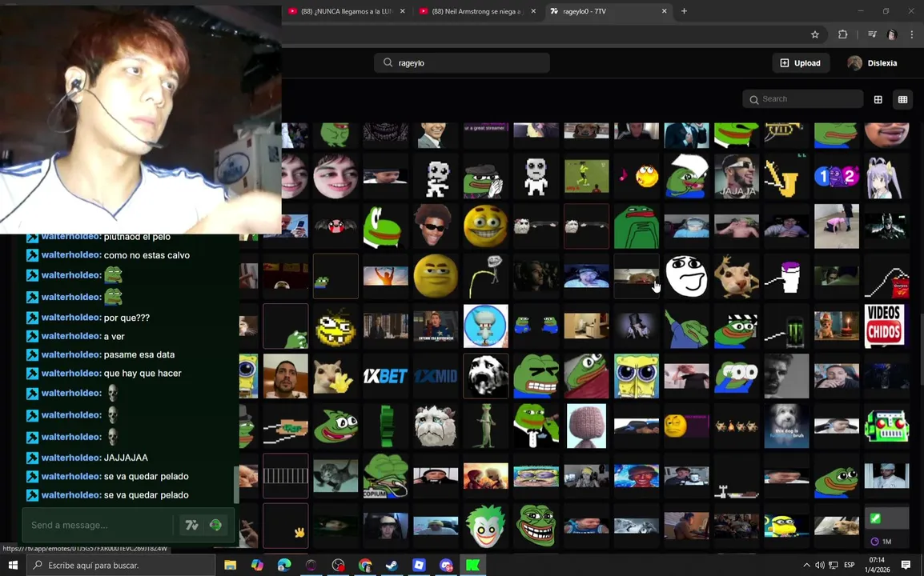
Task: Open the standing green gecko emote
Action: [x=485, y=426]
